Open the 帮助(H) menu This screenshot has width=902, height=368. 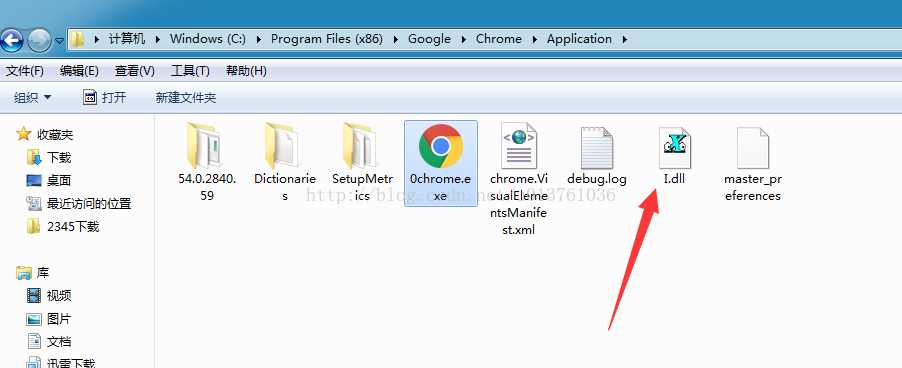246,71
